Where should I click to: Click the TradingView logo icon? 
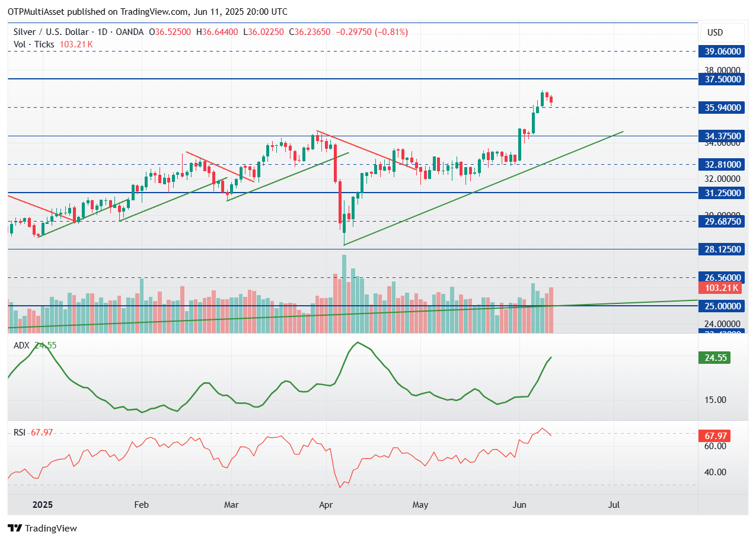pyautogui.click(x=15, y=528)
